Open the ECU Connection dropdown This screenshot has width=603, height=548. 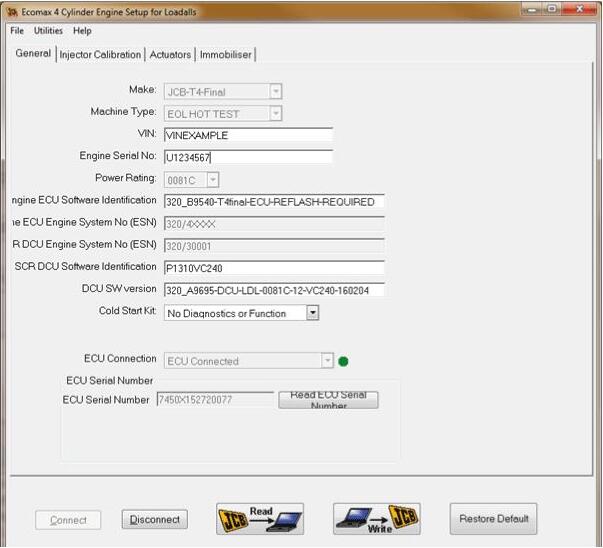click(248, 361)
